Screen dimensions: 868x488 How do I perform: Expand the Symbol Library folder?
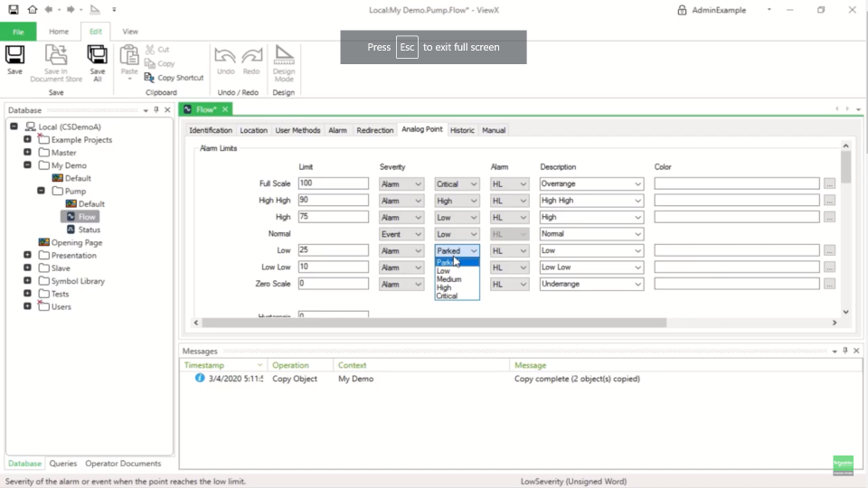[x=27, y=280]
